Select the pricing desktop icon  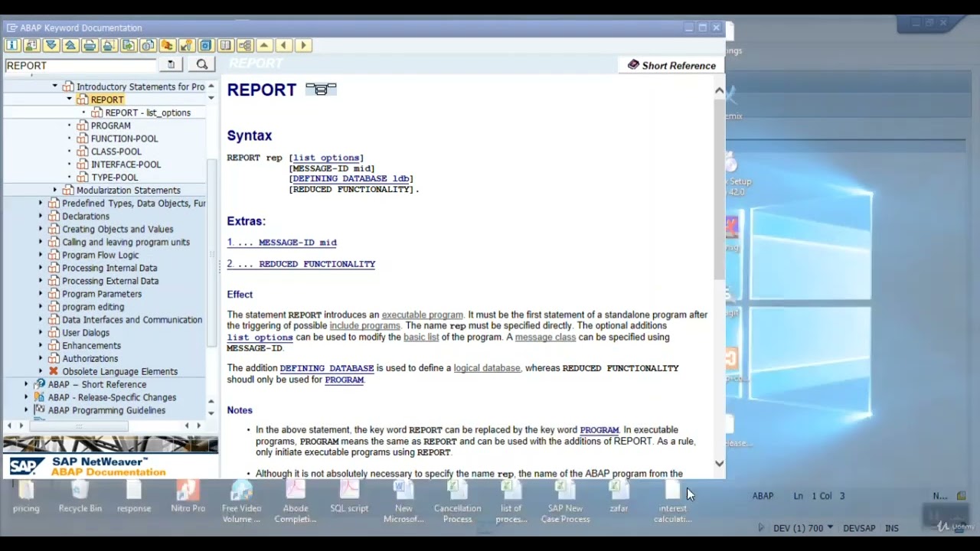click(26, 495)
